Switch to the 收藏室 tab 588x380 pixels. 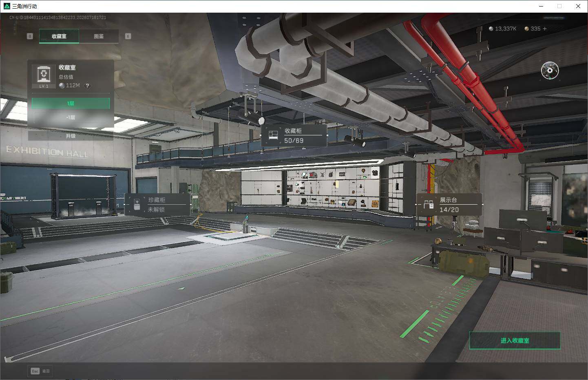(x=59, y=36)
